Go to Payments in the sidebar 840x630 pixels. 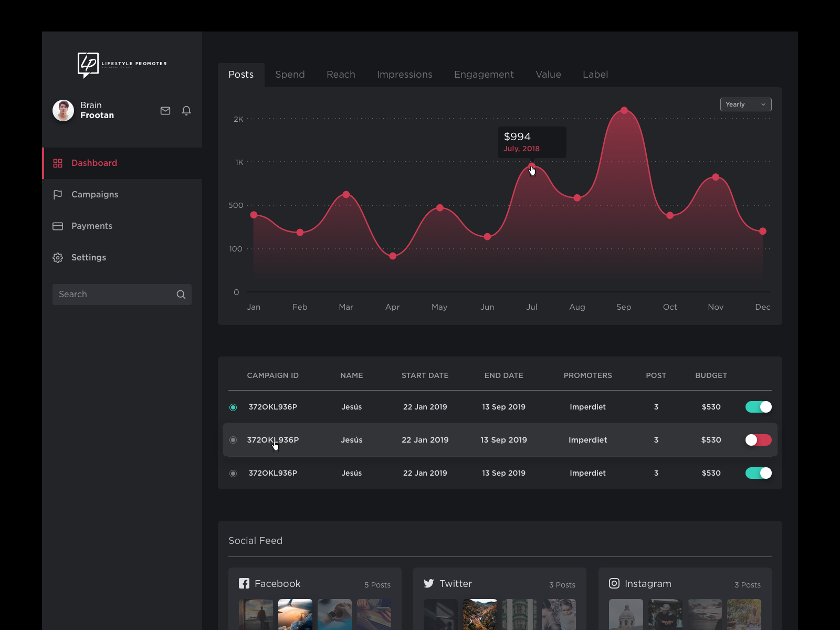coord(91,226)
